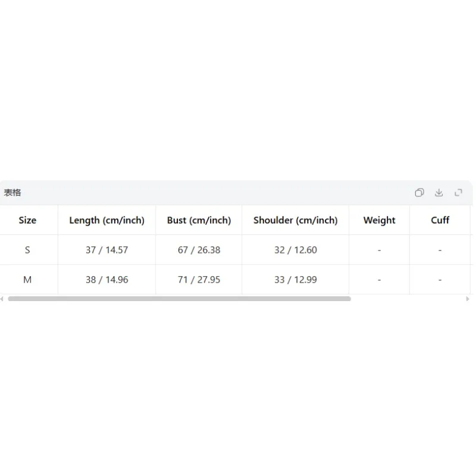This screenshot has width=476, height=476.
Task: Select the Weight column header
Action: click(379, 220)
